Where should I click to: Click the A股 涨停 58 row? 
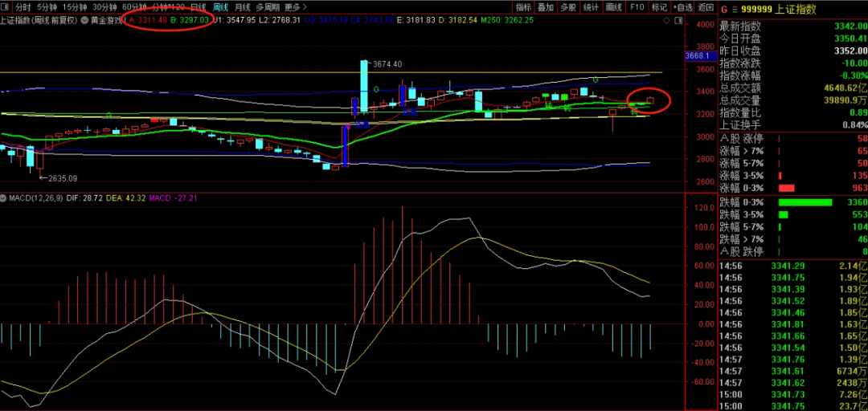pos(792,139)
